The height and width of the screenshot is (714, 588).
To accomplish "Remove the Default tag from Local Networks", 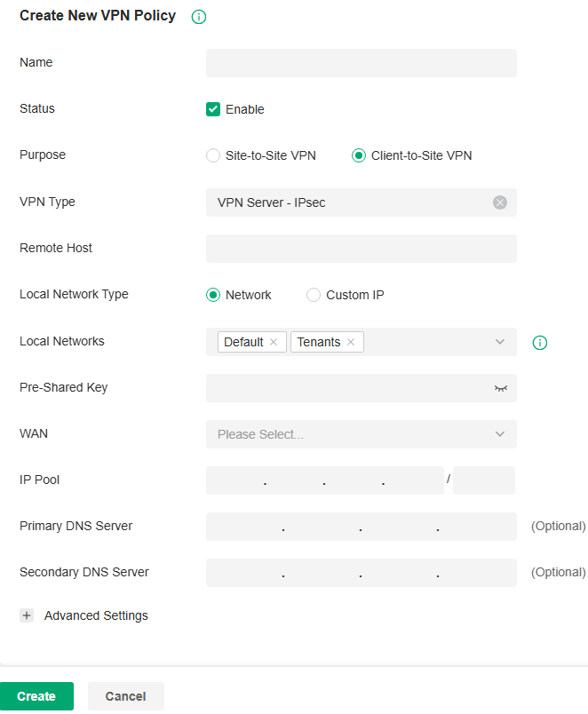I will [273, 341].
